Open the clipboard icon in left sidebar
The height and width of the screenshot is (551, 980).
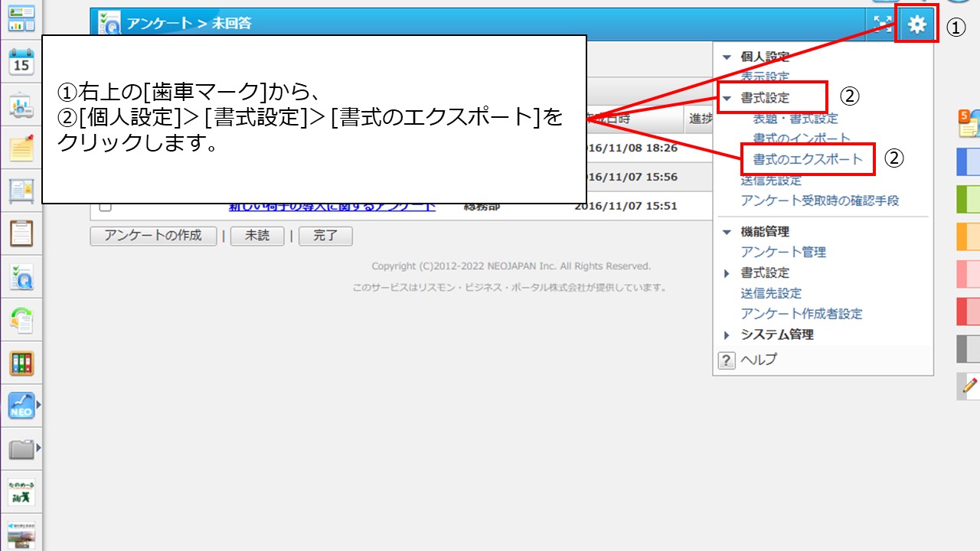point(21,233)
